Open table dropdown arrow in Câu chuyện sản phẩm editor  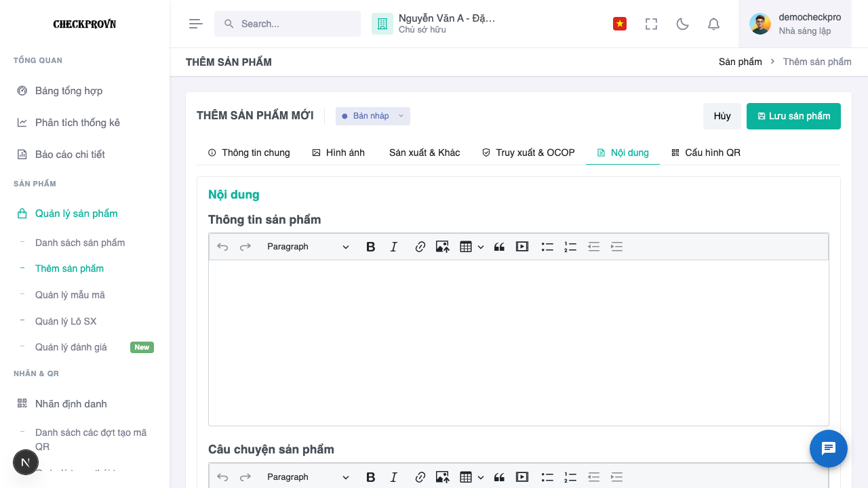point(481,477)
